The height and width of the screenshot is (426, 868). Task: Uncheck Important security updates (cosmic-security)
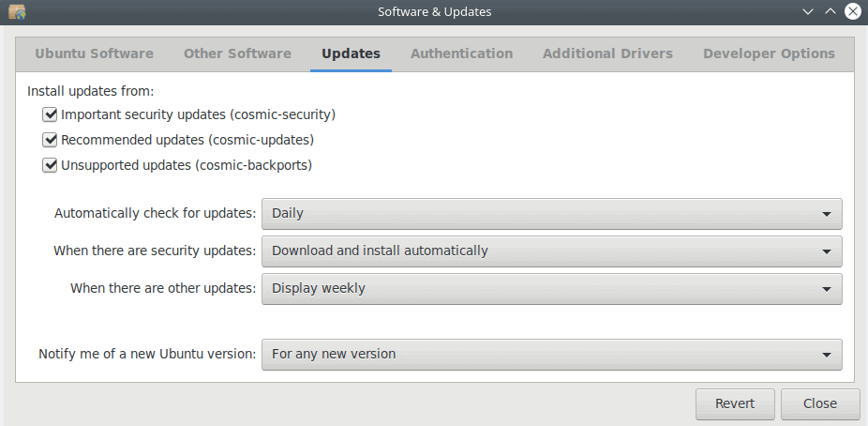point(50,114)
